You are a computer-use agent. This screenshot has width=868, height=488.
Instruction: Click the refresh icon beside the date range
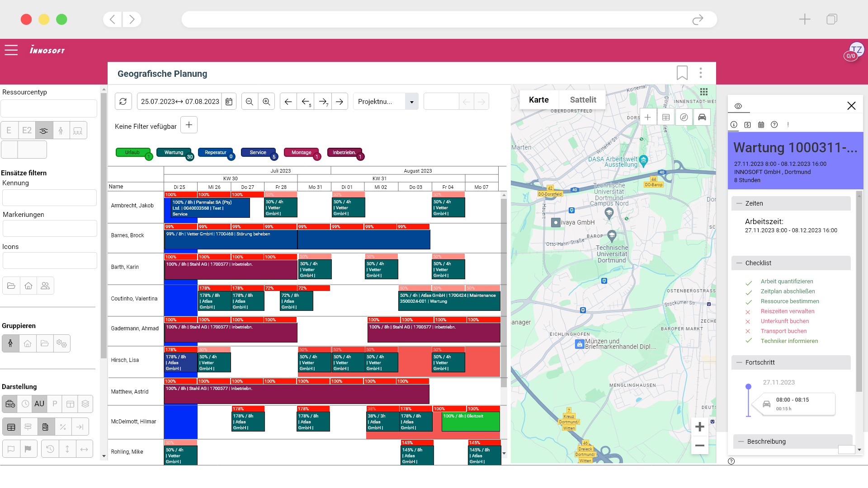(x=123, y=102)
